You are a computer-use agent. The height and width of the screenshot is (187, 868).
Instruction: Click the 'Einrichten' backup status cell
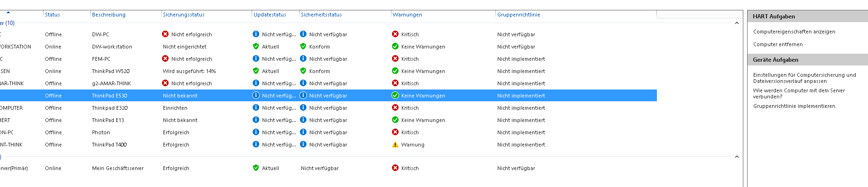175,108
